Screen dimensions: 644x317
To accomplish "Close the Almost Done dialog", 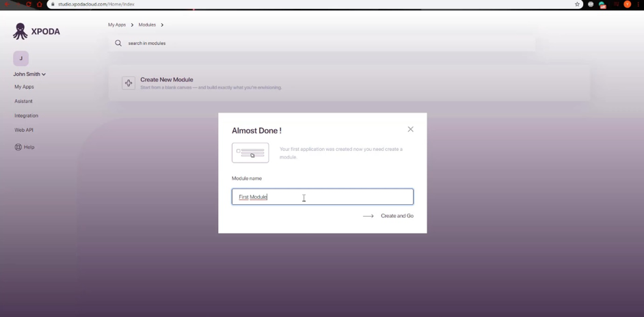I will click(410, 129).
